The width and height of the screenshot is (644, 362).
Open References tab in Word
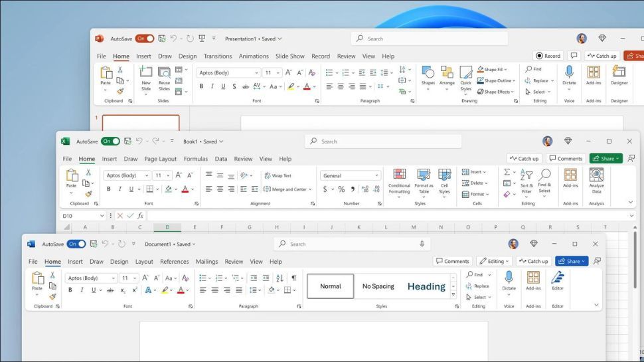coord(175,262)
